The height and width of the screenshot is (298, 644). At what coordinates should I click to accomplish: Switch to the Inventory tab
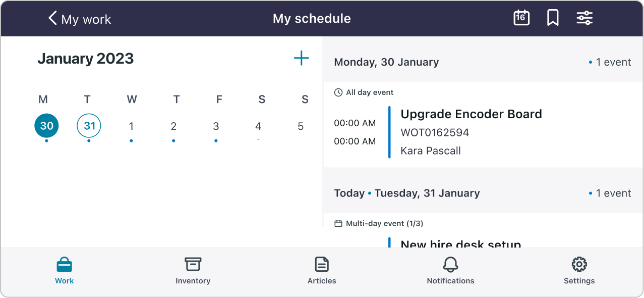pos(193,271)
